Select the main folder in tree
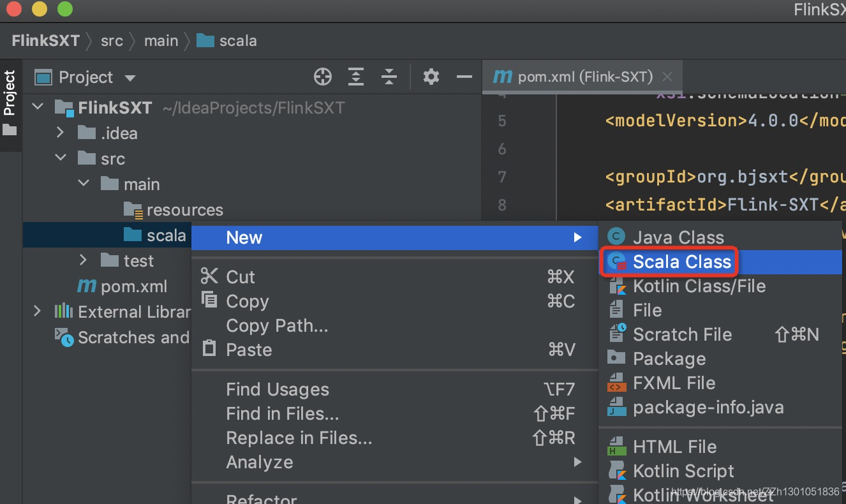 [130, 184]
